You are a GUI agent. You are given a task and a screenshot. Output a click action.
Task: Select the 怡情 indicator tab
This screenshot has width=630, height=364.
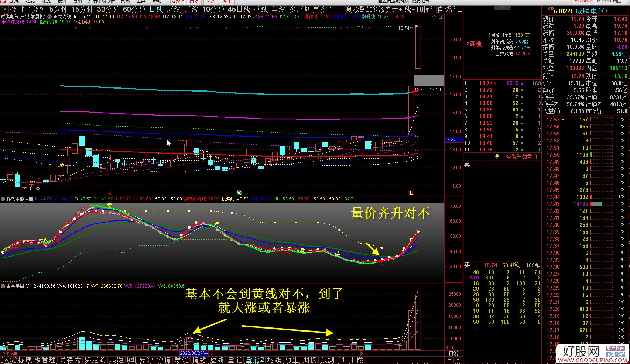pyautogui.click(x=164, y=360)
